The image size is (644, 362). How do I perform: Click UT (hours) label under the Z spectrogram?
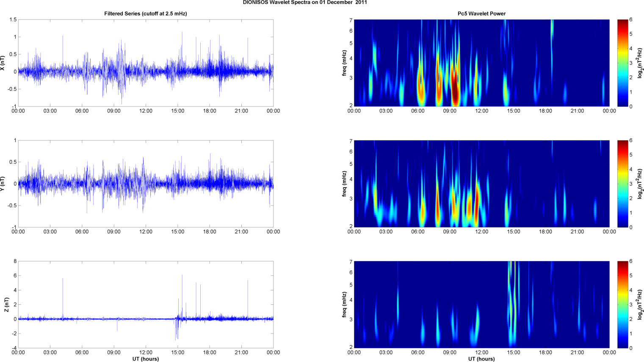pyautogui.click(x=481, y=359)
